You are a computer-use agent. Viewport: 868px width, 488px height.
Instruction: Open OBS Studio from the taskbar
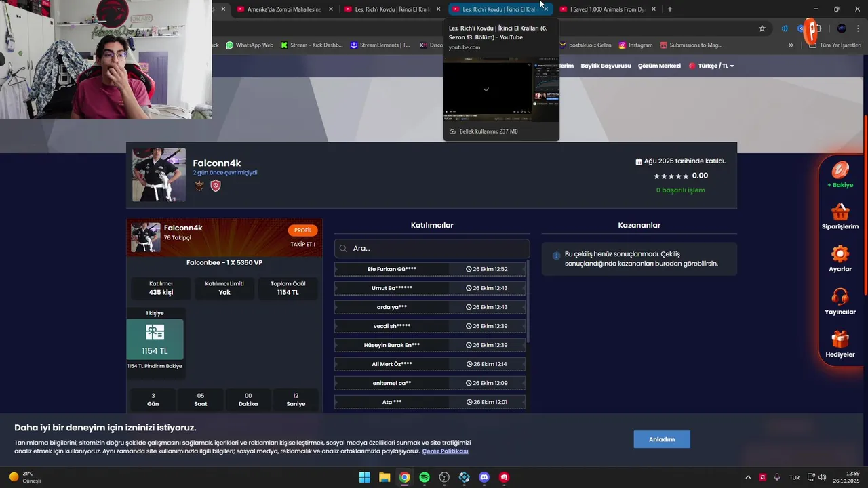(x=444, y=477)
